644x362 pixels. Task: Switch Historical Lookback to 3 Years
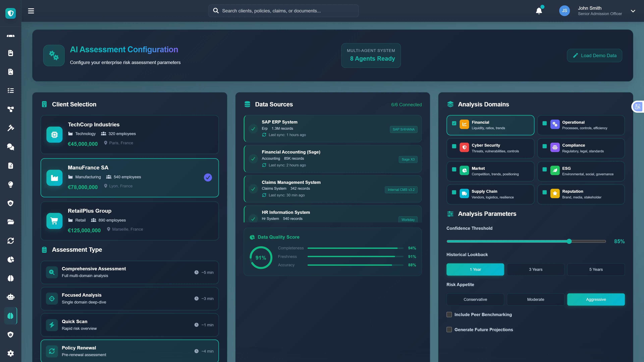coord(535,269)
